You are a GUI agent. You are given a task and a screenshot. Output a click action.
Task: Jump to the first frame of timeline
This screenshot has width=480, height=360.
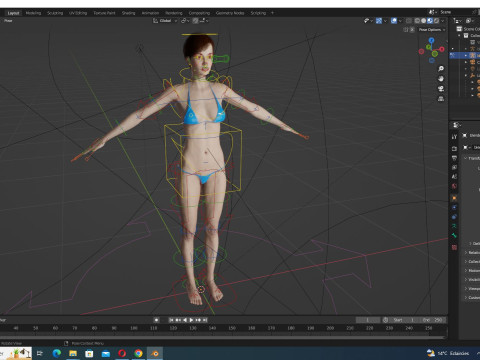171,320
